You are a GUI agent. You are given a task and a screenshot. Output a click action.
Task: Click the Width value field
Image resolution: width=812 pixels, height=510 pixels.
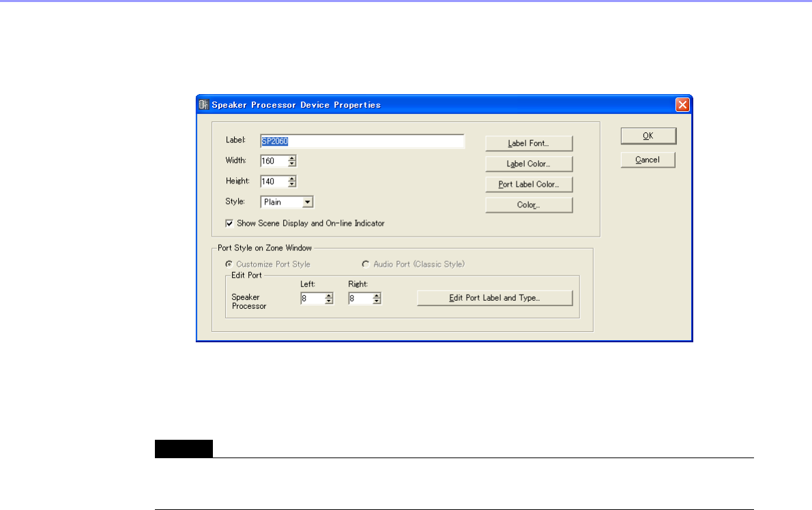coord(274,161)
